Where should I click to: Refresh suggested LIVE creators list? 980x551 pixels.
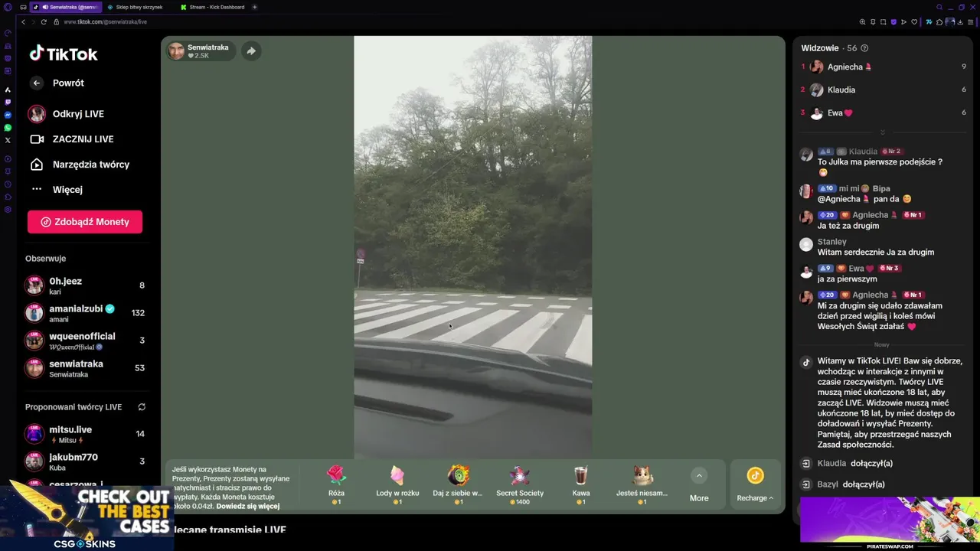[141, 407]
